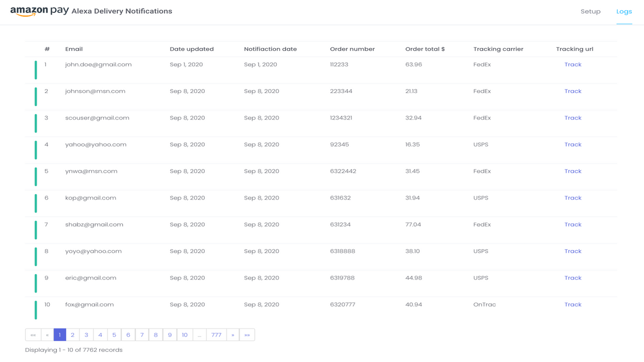The image size is (644, 362).
Task: Open Track link for yahoo@yahoo.com
Action: (x=573, y=144)
